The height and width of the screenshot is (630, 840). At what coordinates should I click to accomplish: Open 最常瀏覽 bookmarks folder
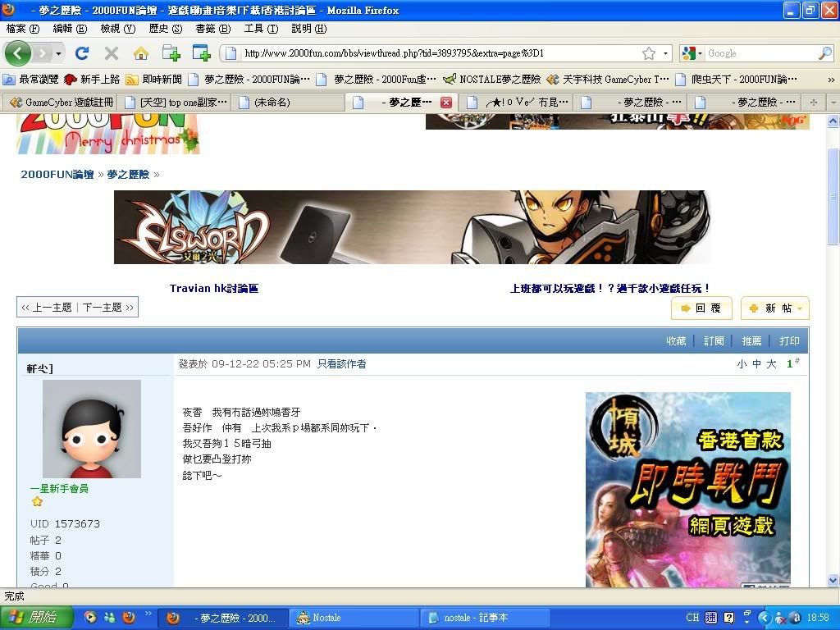tap(31, 80)
